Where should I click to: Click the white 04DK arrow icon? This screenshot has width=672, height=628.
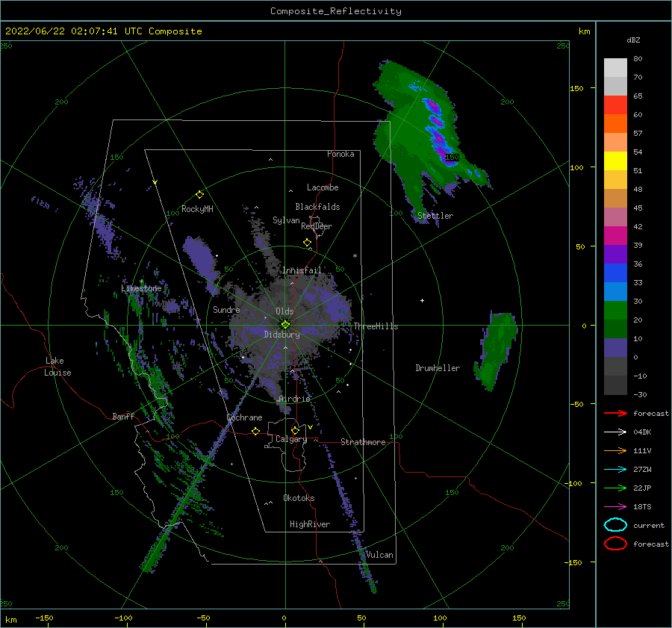point(615,432)
